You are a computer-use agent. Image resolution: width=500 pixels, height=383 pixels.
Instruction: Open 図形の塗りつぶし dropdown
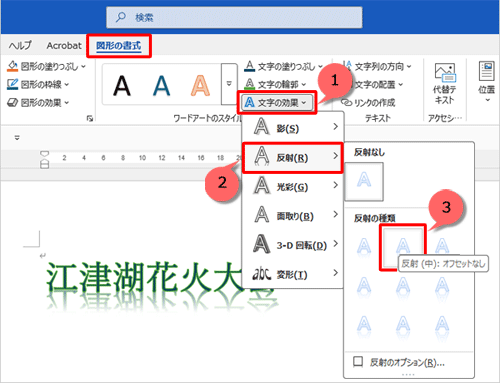46,66
